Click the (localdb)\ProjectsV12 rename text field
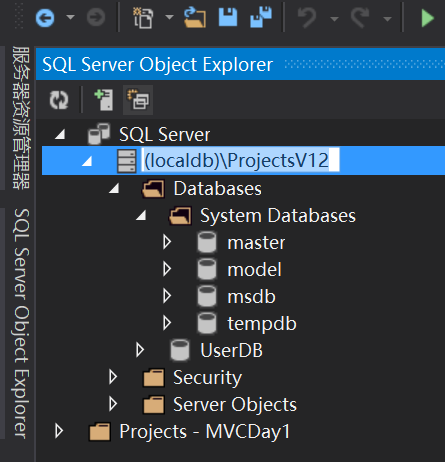Screen dimensions: 445x462 [x=241, y=160]
